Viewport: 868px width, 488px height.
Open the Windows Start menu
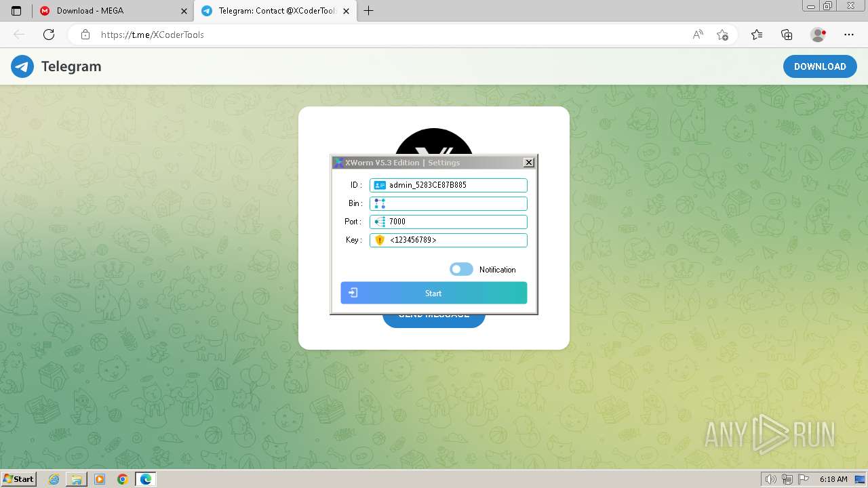[18, 479]
